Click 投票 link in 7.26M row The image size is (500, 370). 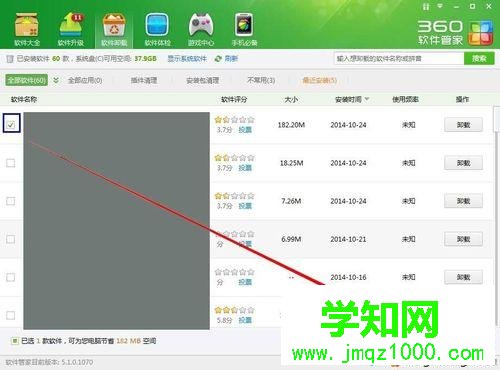coord(245,206)
